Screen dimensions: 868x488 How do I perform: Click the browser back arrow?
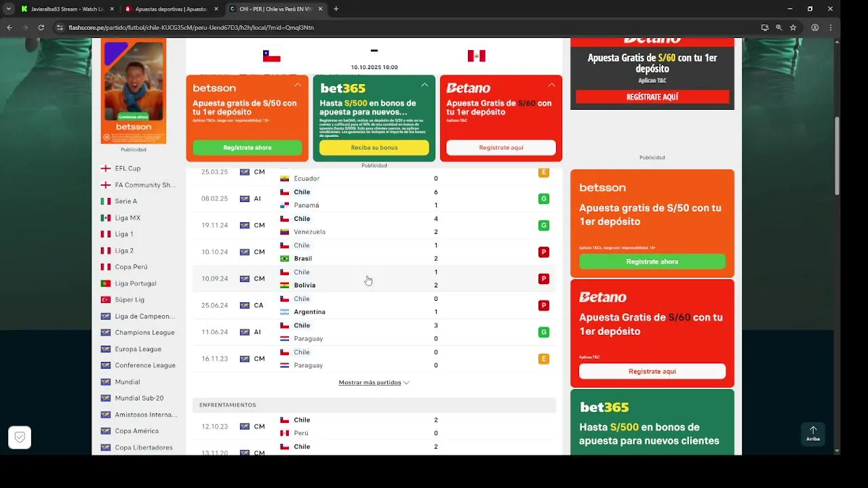pyautogui.click(x=9, y=28)
